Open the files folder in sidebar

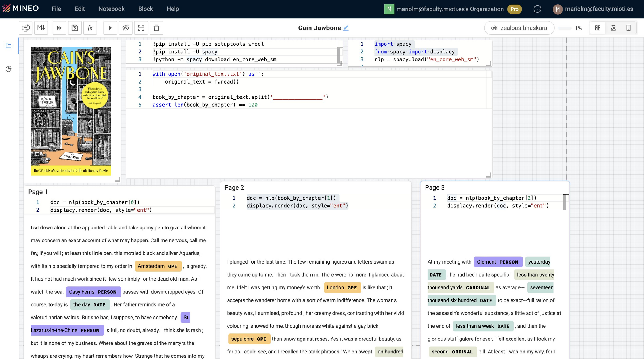tap(9, 46)
